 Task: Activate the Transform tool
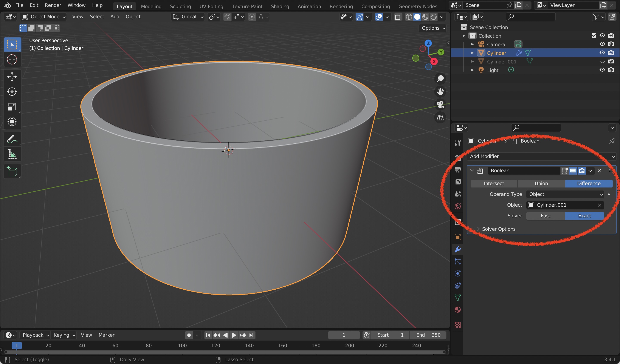click(12, 122)
